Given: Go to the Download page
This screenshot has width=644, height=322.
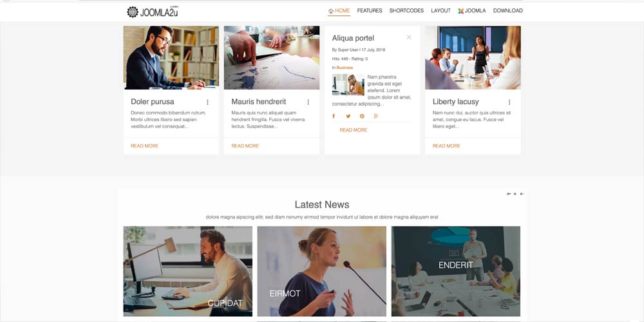Looking at the screenshot, I should pos(508,11).
